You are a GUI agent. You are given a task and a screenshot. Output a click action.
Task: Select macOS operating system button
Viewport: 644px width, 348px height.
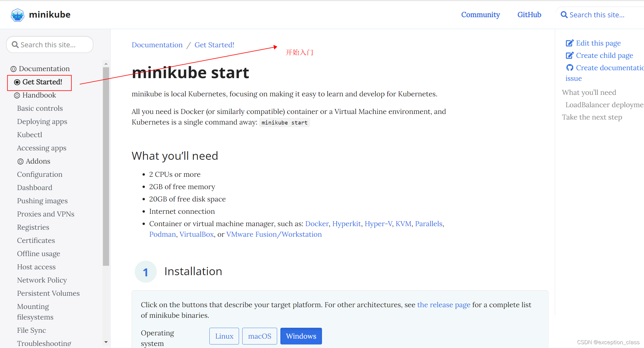pyautogui.click(x=260, y=336)
